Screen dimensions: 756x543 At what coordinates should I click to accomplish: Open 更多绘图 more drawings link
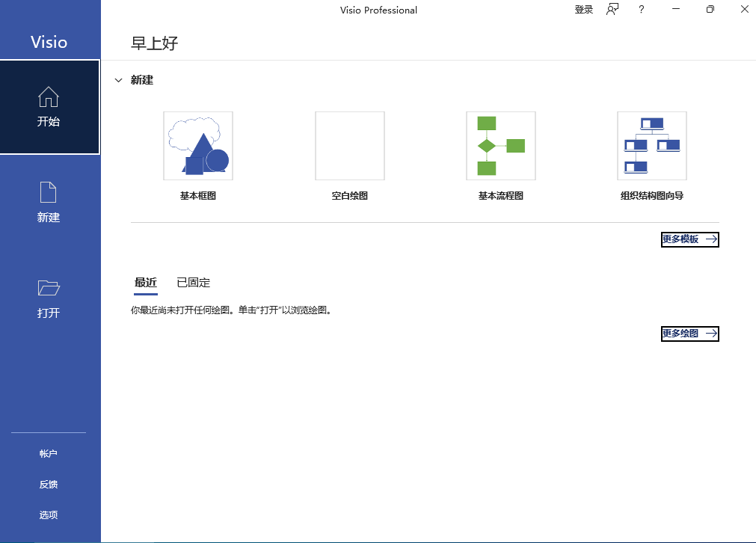pyautogui.click(x=690, y=334)
